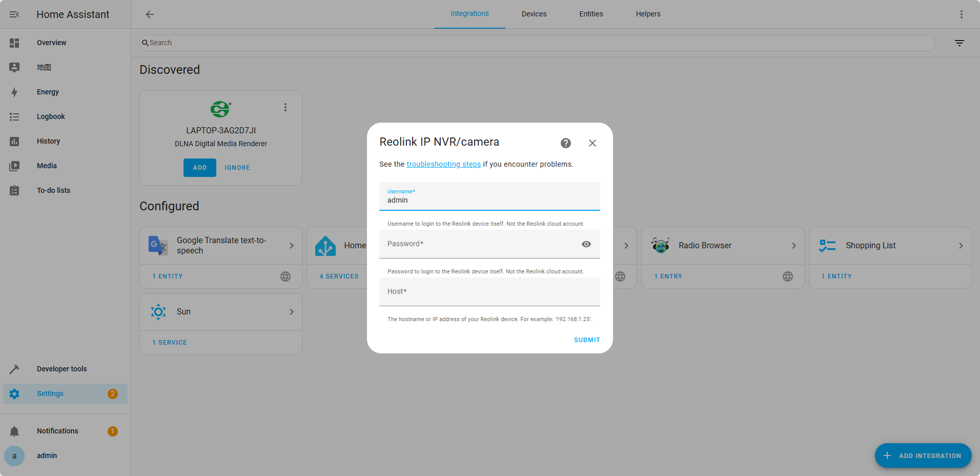Close the Reolink dialog
980x476 pixels.
tap(593, 143)
